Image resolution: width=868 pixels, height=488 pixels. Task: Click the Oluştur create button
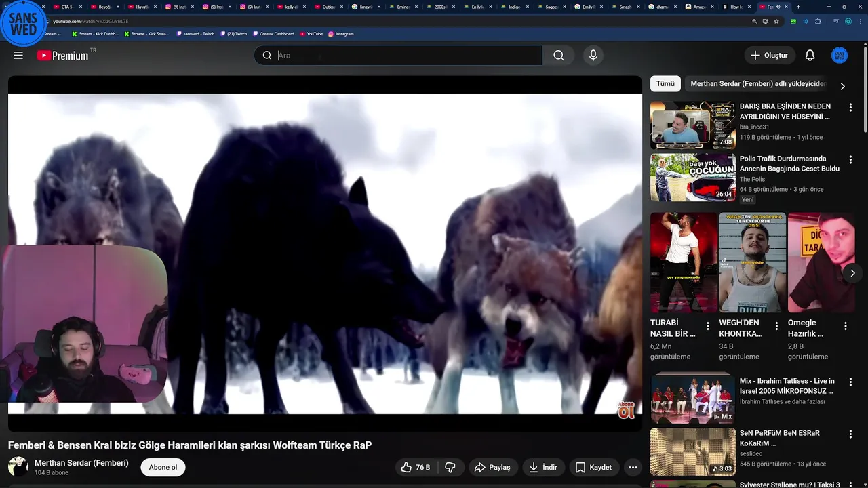pyautogui.click(x=770, y=56)
